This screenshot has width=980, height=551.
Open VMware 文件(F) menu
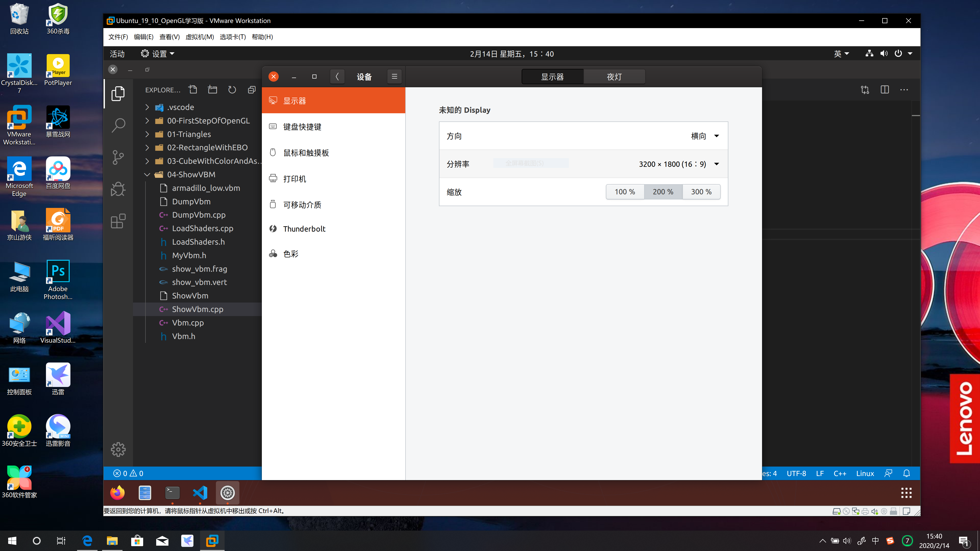[x=118, y=37]
